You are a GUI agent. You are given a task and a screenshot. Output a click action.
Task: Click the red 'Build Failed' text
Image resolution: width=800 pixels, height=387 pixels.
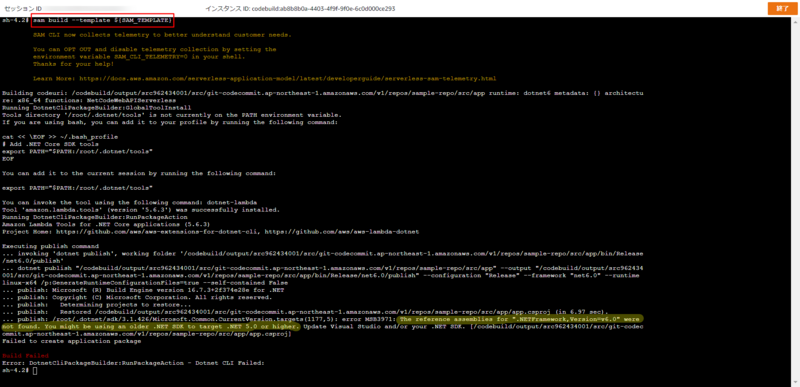(26, 355)
